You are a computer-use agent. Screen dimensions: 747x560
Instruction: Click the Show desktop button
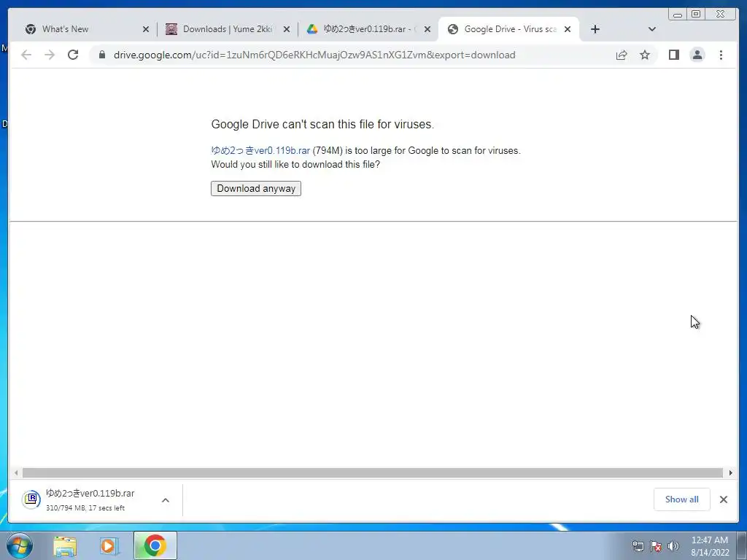point(741,545)
